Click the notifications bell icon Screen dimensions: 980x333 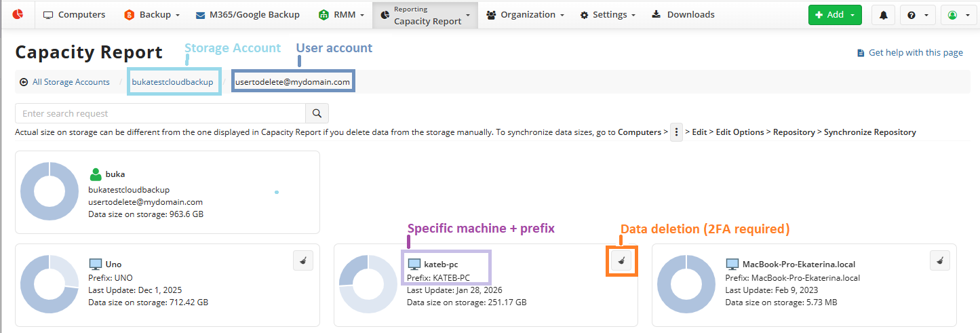pyautogui.click(x=883, y=15)
